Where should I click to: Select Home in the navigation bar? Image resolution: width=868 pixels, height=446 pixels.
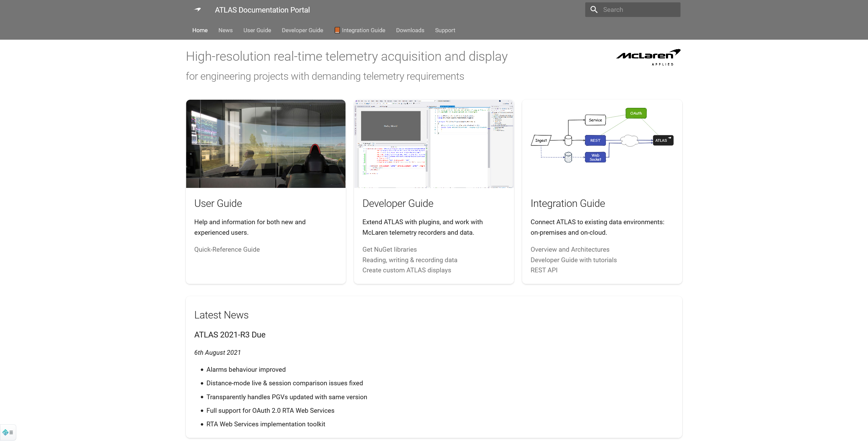click(200, 30)
